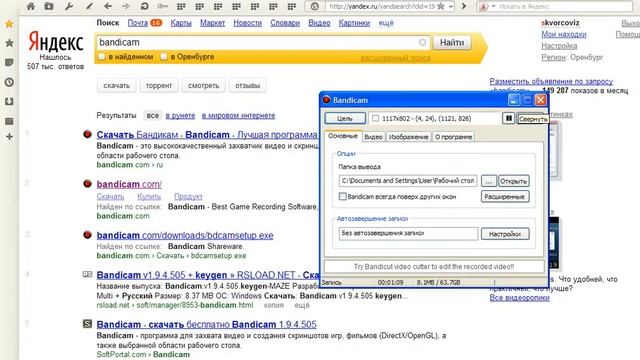Bookmark page with address bar star icon
Image resolution: width=640 pixels, height=360 pixels.
click(441, 7)
